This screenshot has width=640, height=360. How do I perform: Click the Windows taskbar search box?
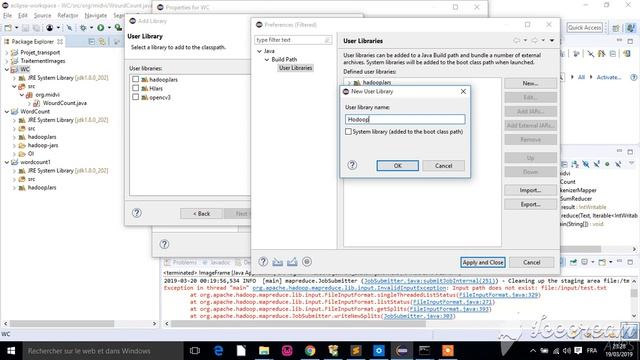(102, 351)
